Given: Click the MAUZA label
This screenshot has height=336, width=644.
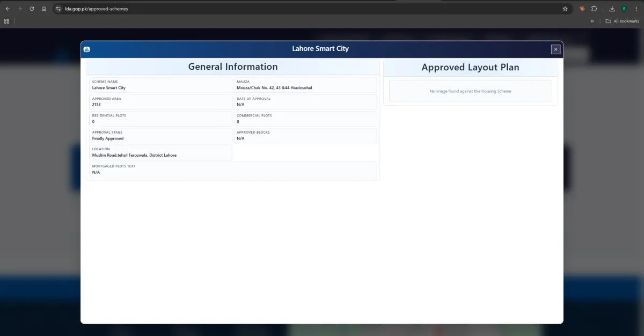Looking at the screenshot, I should coord(243,82).
